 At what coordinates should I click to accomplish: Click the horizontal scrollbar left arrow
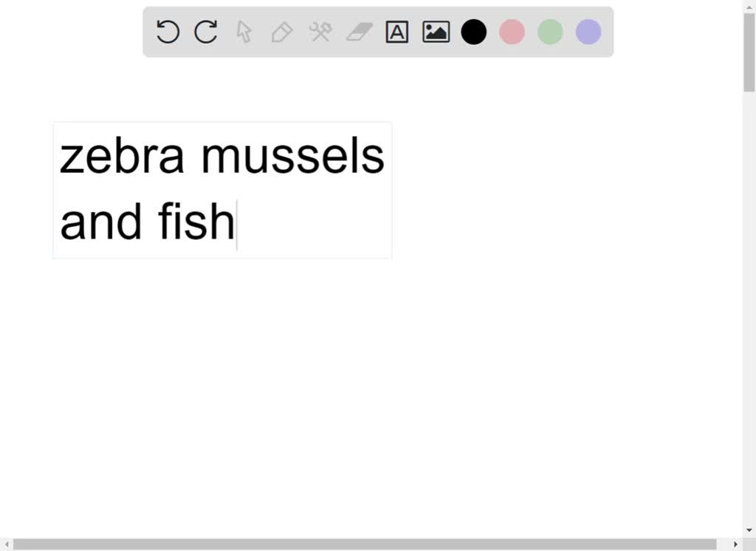point(6,544)
